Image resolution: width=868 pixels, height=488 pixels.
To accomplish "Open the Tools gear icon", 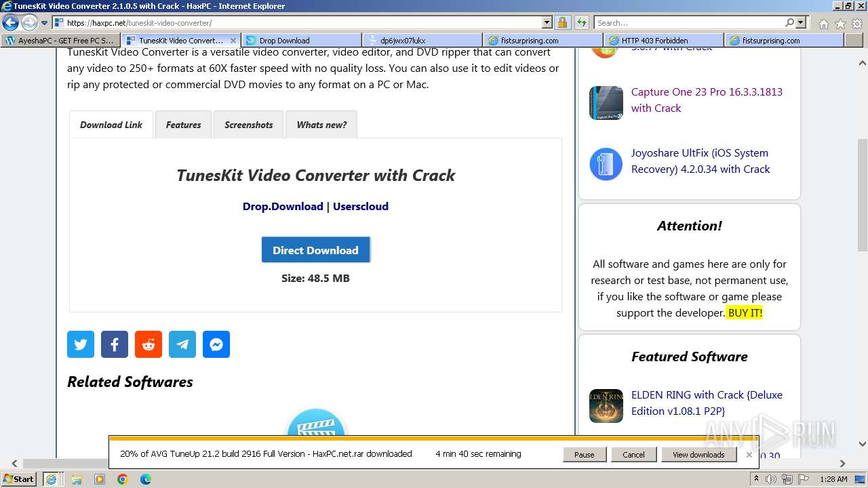I will [x=856, y=23].
